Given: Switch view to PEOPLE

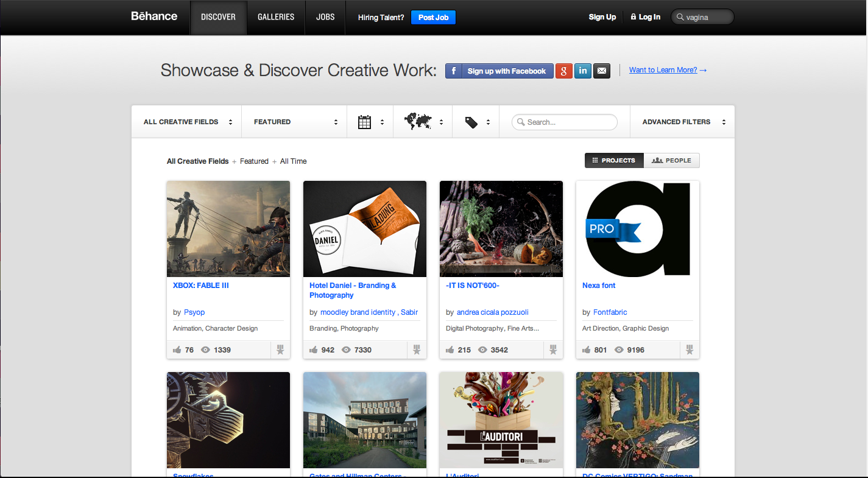Looking at the screenshot, I should [x=671, y=160].
